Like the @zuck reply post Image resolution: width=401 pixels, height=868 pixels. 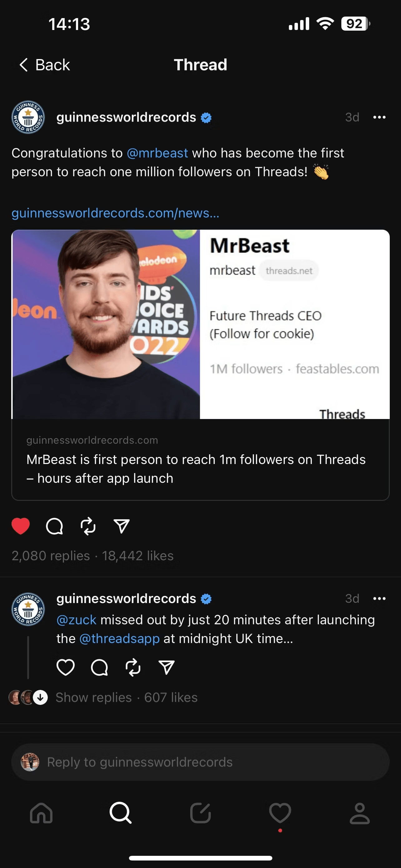click(x=65, y=667)
